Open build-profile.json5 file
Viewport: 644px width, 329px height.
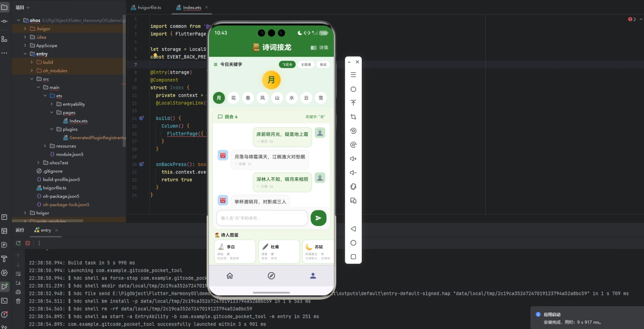[x=59, y=179]
